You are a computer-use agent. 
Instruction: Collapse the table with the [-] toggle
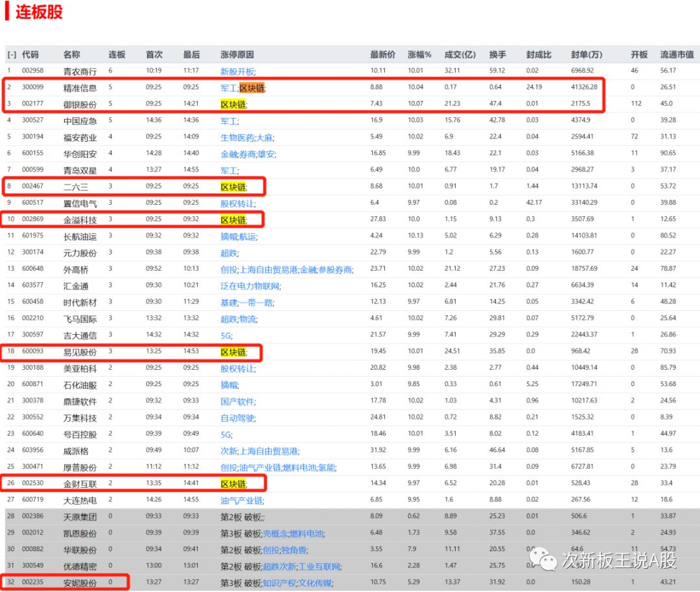click(12, 55)
